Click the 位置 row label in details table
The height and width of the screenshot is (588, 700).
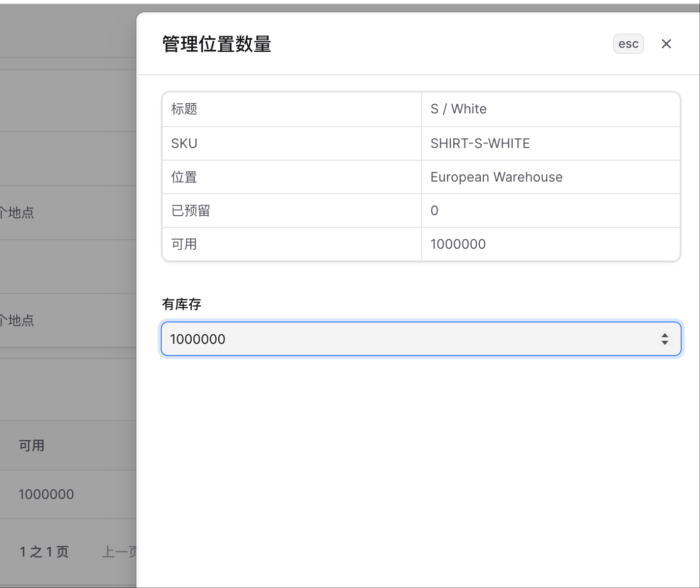(184, 177)
